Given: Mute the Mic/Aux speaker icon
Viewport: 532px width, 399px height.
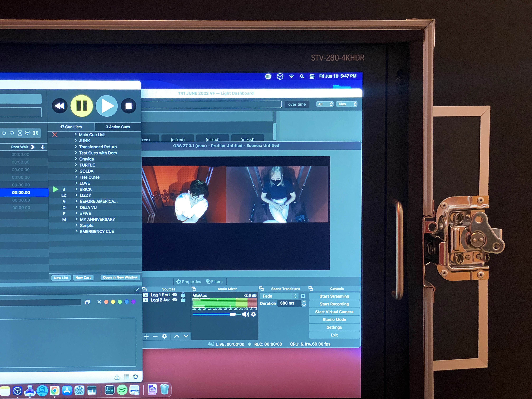Looking at the screenshot, I should [245, 314].
